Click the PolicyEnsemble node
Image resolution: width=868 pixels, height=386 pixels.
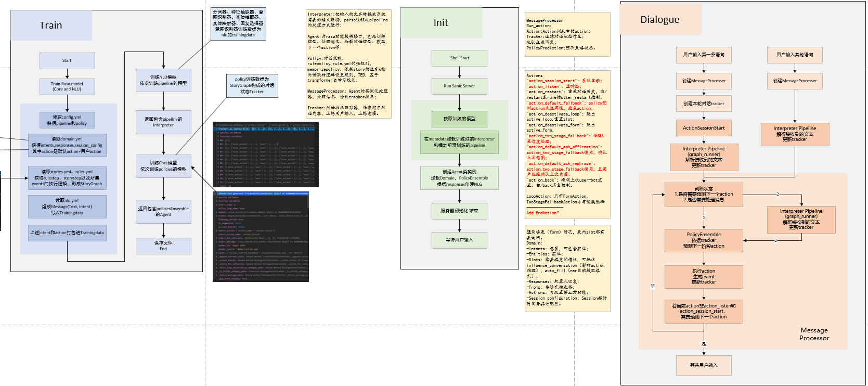point(704,240)
